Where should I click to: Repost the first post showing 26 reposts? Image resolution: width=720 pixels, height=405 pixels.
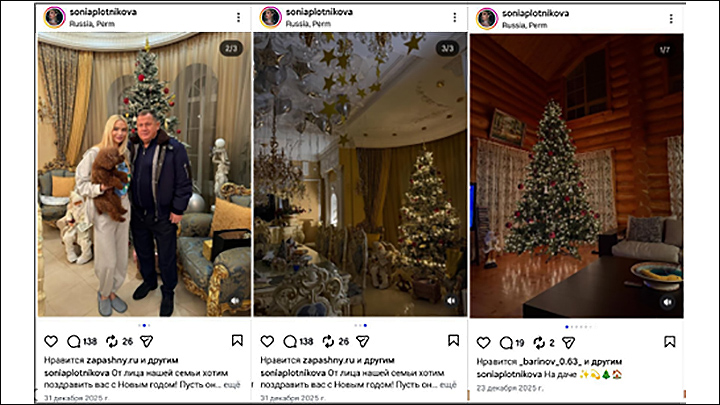tap(112, 341)
